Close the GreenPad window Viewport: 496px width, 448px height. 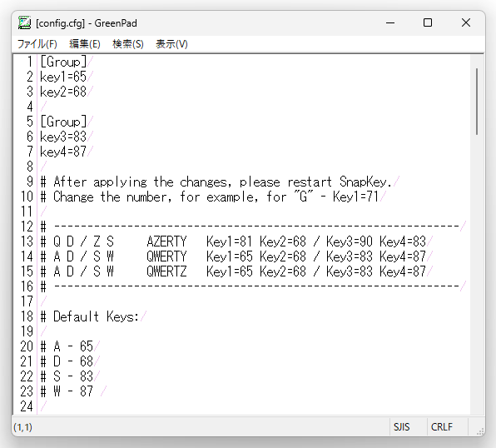[x=466, y=23]
